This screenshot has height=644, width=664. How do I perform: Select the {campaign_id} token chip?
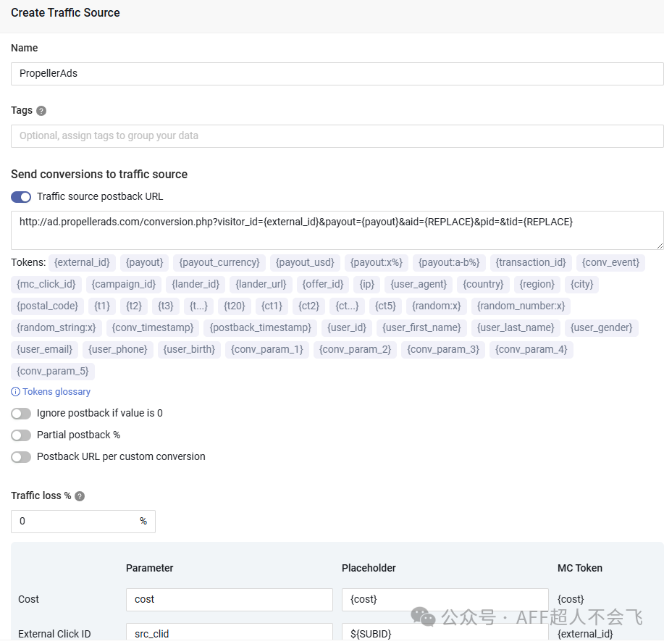(123, 284)
